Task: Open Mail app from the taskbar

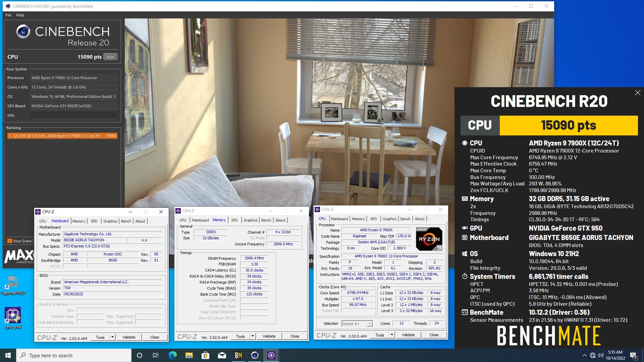Action: (222, 355)
